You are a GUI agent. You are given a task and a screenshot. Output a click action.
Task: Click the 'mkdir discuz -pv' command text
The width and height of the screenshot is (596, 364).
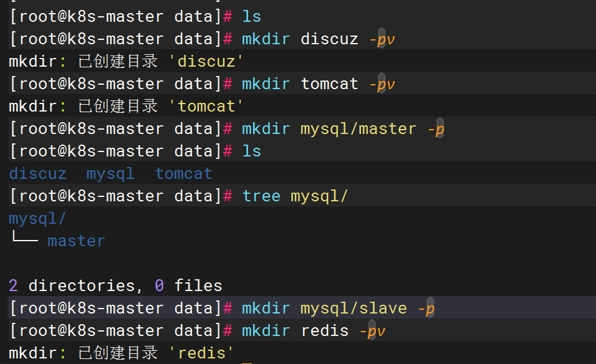tap(319, 39)
